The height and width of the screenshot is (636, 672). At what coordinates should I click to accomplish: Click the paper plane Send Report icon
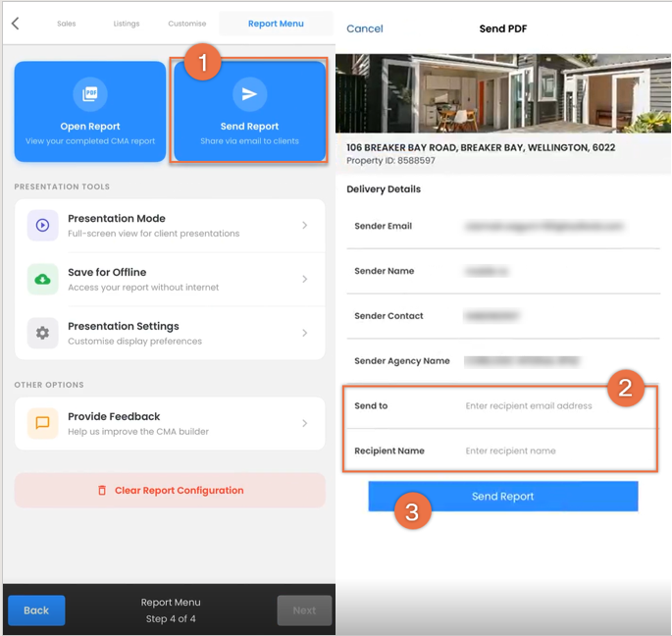point(249,93)
